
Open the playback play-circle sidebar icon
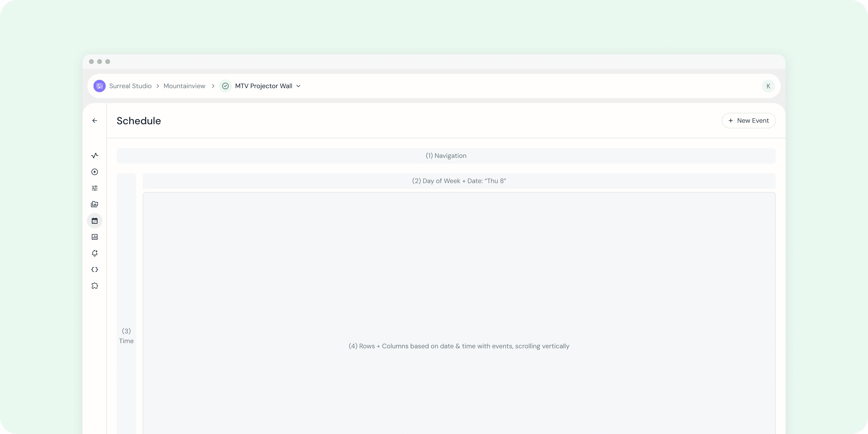click(x=95, y=172)
